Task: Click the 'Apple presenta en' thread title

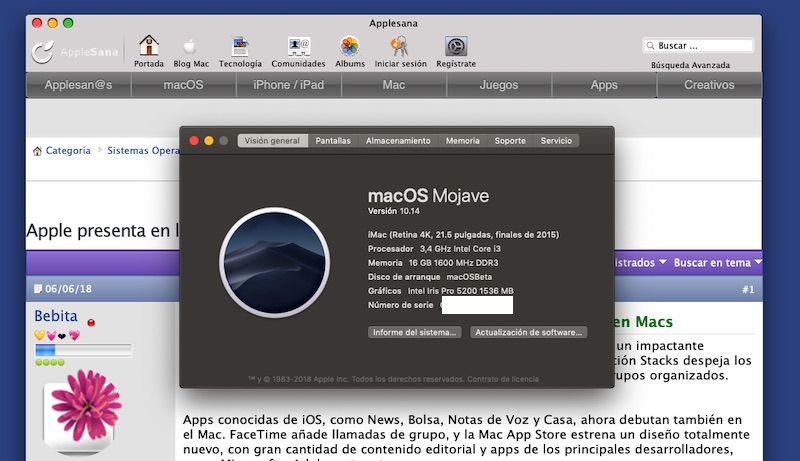Action: click(102, 230)
